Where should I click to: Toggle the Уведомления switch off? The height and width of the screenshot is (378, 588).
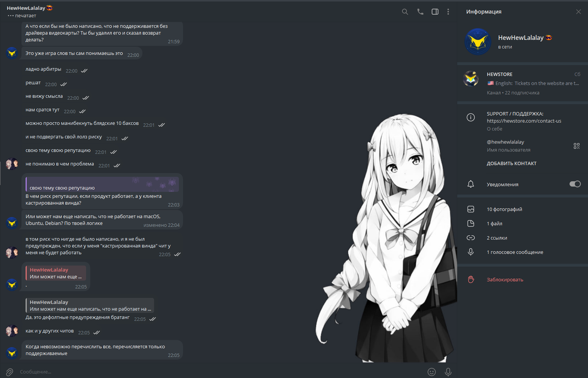pyautogui.click(x=575, y=184)
